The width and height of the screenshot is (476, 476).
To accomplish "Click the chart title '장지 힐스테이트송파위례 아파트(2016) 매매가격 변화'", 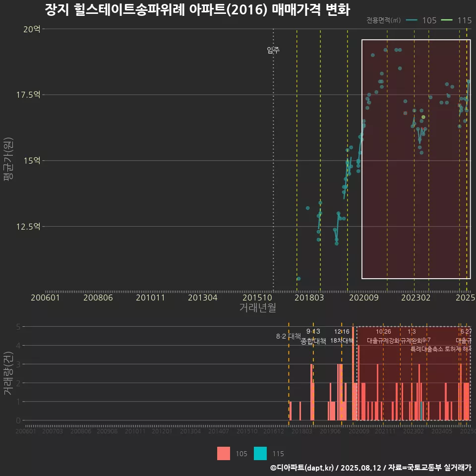I will (197, 9).
